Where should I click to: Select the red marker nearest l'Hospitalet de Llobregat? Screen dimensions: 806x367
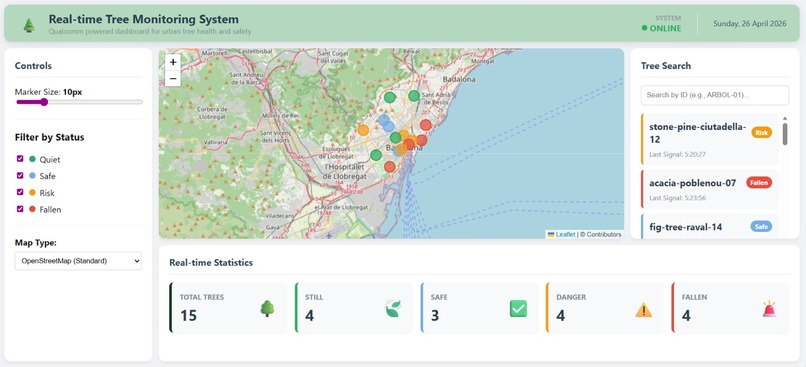click(390, 167)
